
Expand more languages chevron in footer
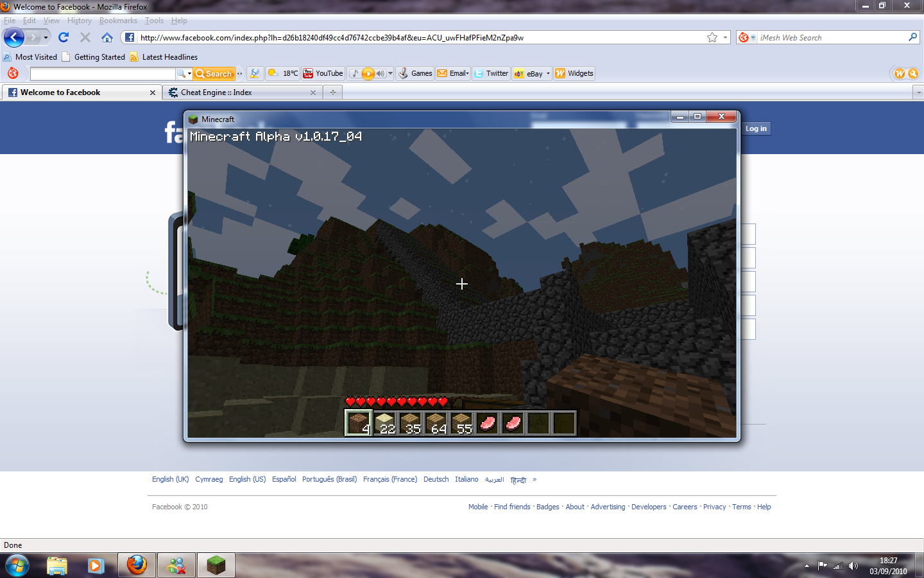point(534,479)
